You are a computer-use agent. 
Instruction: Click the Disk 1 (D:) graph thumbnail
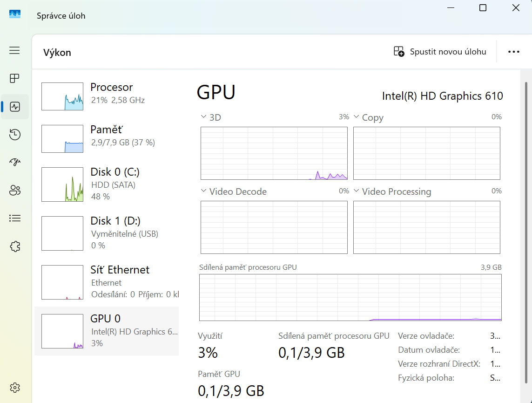[x=62, y=233]
